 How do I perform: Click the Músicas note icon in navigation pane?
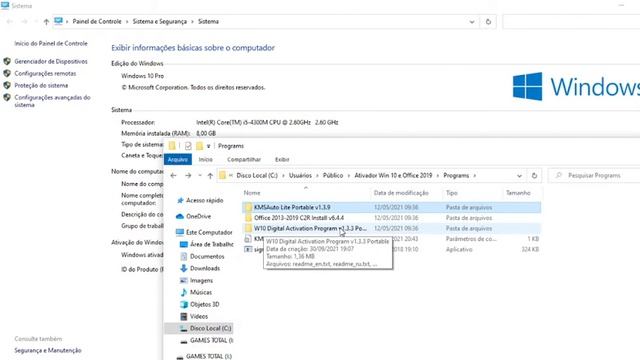pyautogui.click(x=184, y=292)
